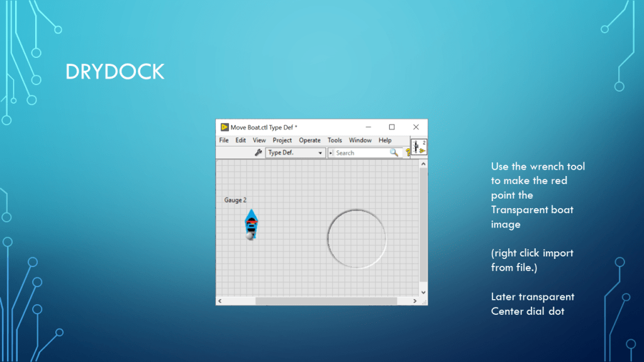Click the vertical scrollbar down arrow
This screenshot has width=644, height=362.
click(423, 292)
